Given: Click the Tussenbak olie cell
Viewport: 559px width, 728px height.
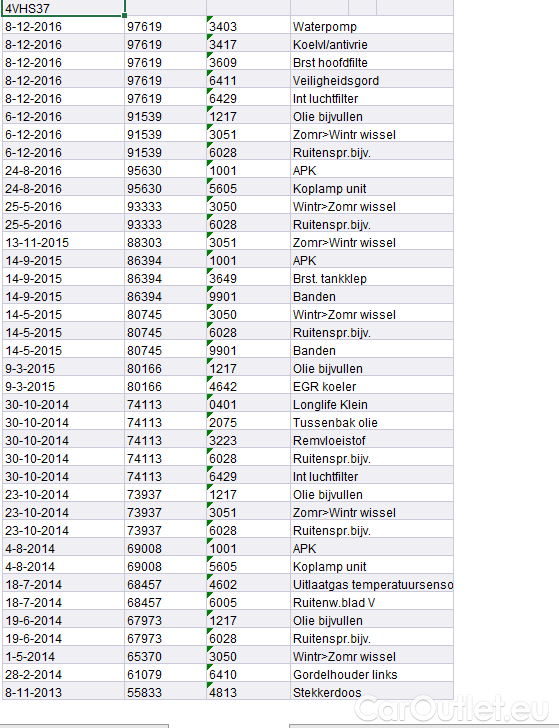Looking at the screenshot, I should coord(372,423).
